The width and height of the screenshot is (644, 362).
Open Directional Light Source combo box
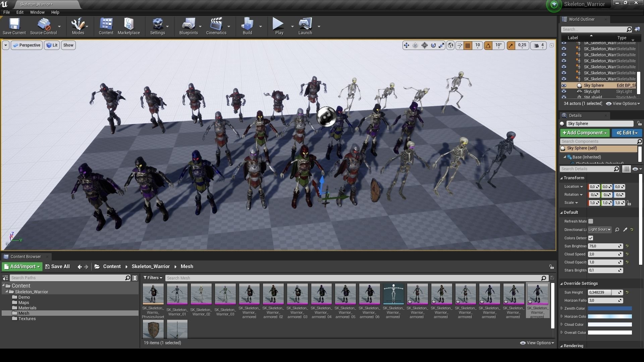(x=599, y=230)
